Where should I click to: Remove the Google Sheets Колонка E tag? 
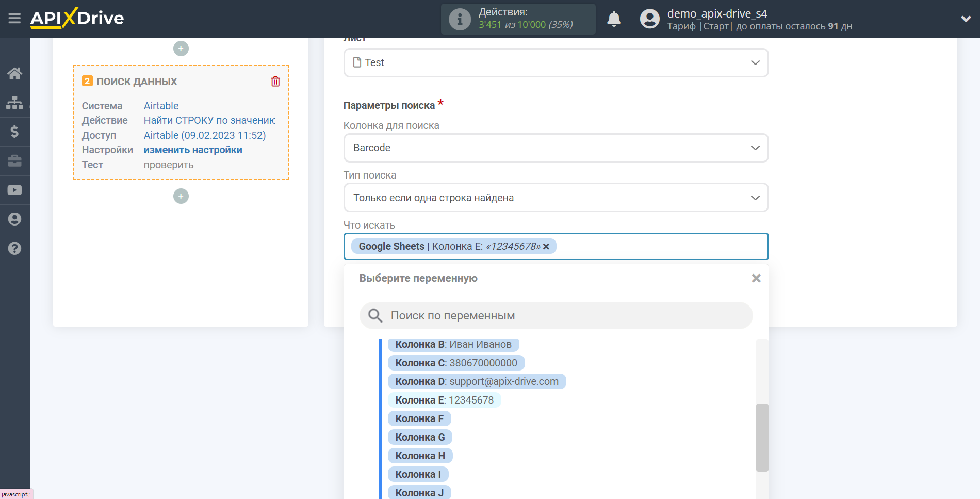pos(546,247)
